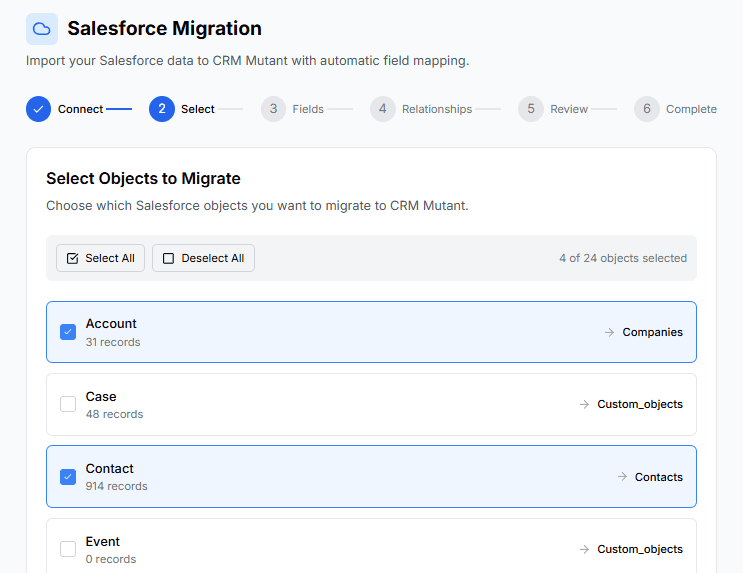Uncheck the Account object checkbox
The width and height of the screenshot is (743, 573).
click(x=68, y=332)
